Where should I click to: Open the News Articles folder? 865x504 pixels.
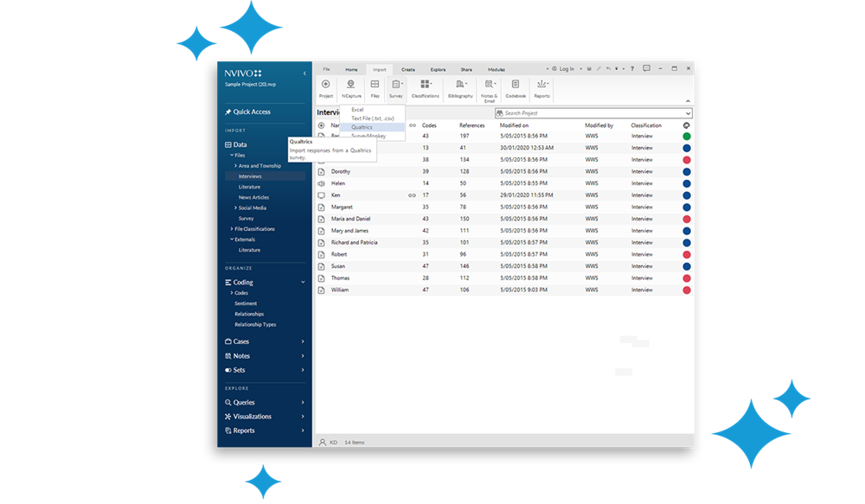click(x=253, y=197)
